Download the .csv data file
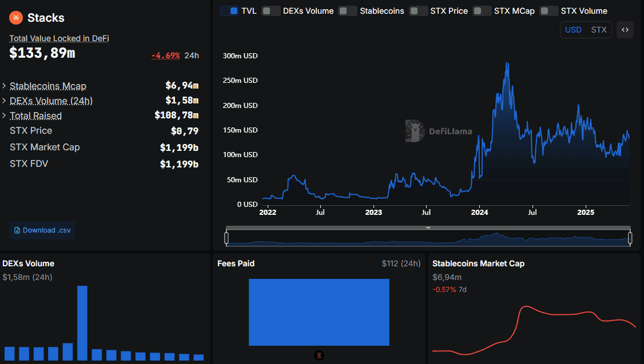The height and width of the screenshot is (364, 644). point(42,230)
